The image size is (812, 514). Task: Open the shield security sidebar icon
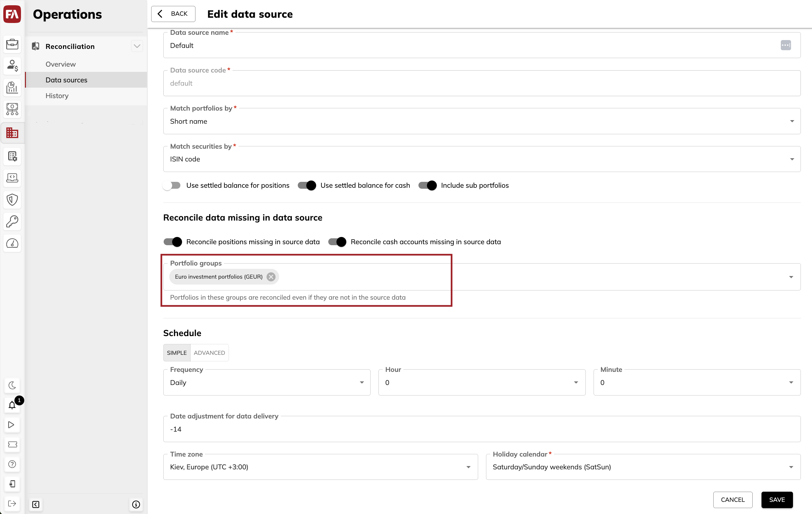coord(12,200)
